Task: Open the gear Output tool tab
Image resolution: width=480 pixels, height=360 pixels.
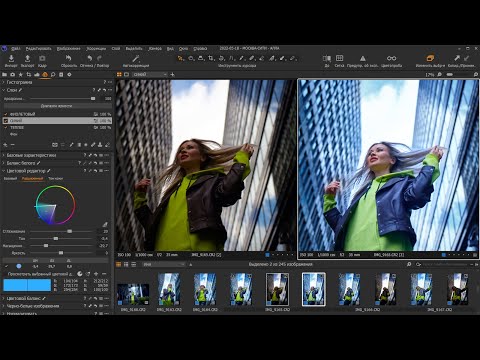Action: pos(69,75)
